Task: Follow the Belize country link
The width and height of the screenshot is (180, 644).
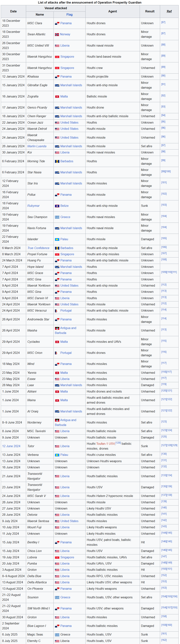Action: coord(64,206)
